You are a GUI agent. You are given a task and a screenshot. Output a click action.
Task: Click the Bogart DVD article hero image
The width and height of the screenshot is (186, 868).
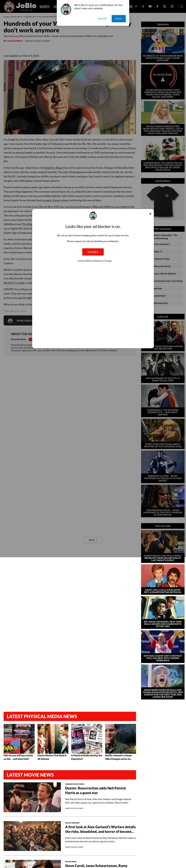pos(70,97)
